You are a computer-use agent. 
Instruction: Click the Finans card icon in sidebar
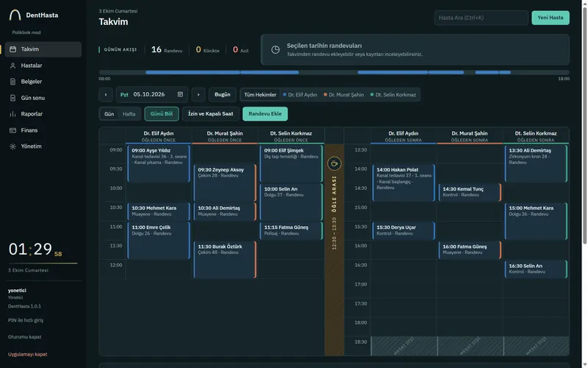coord(12,130)
